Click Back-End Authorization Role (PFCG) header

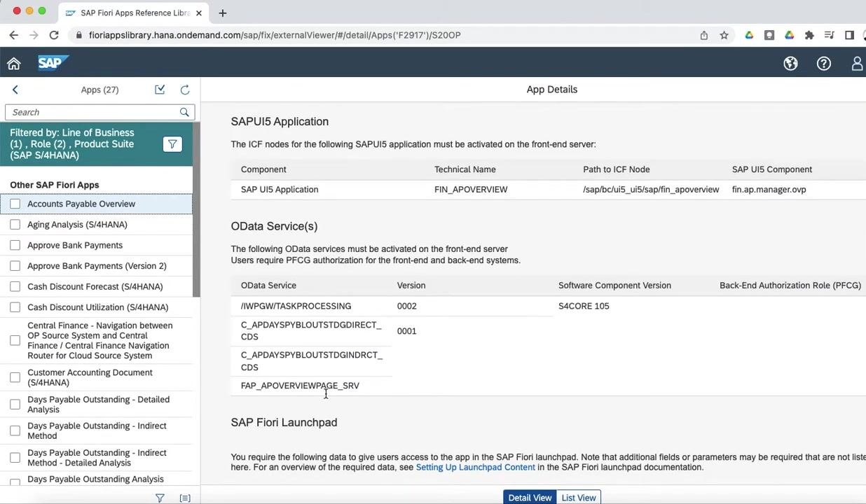coord(790,286)
